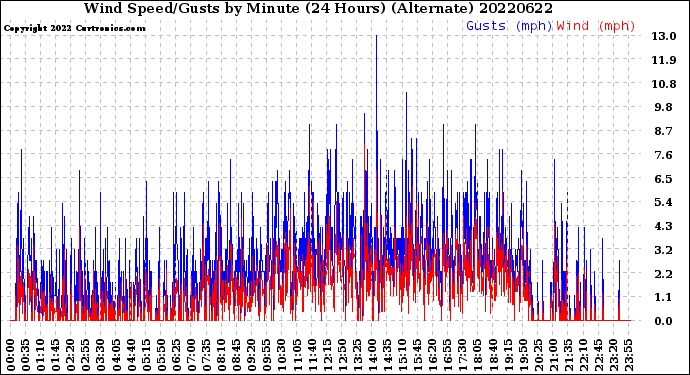Click the 6.5 y-axis value

[664, 179]
